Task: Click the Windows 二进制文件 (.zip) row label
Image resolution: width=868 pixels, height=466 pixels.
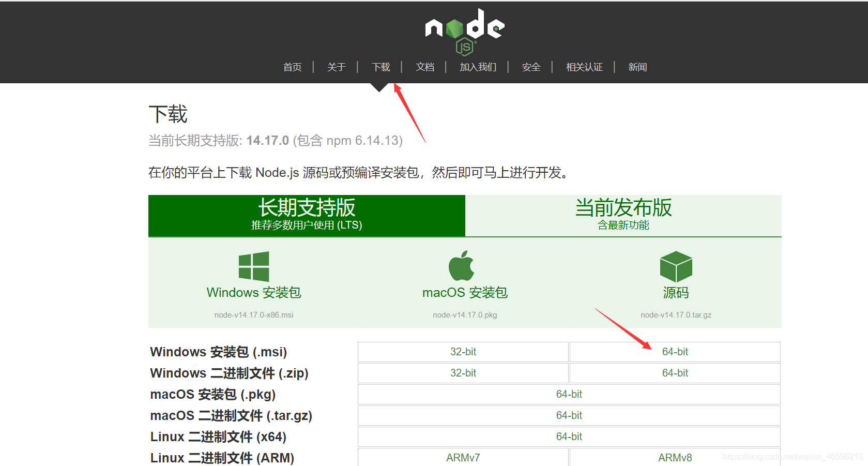Action: pos(229,373)
